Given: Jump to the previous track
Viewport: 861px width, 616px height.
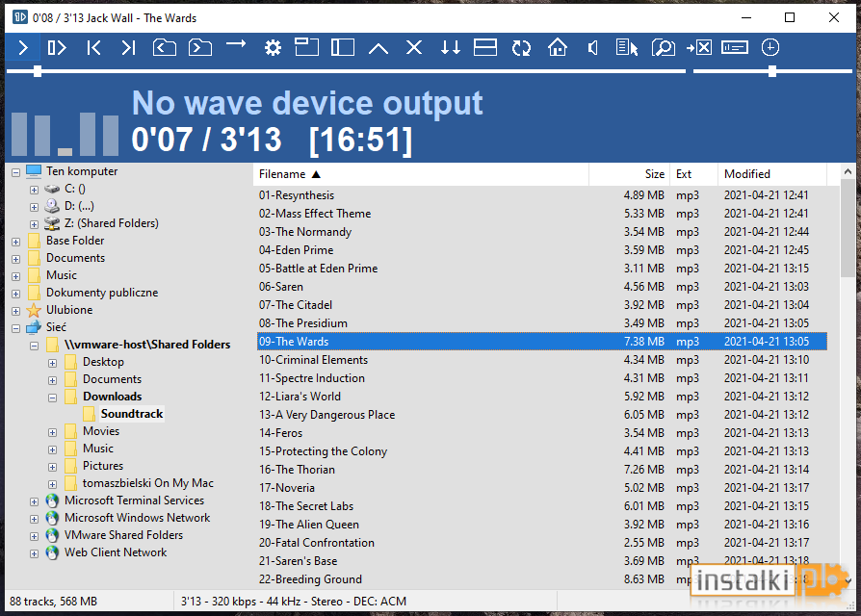Looking at the screenshot, I should click(x=93, y=48).
